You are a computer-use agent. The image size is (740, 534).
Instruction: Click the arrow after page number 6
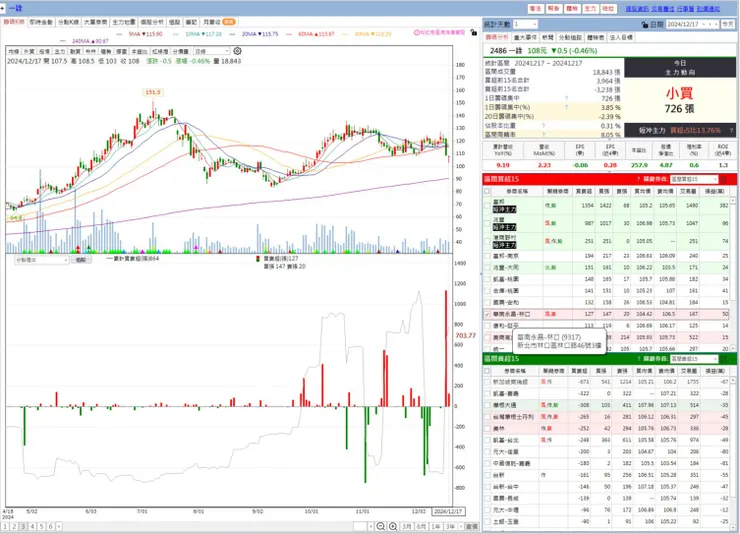(x=59, y=526)
